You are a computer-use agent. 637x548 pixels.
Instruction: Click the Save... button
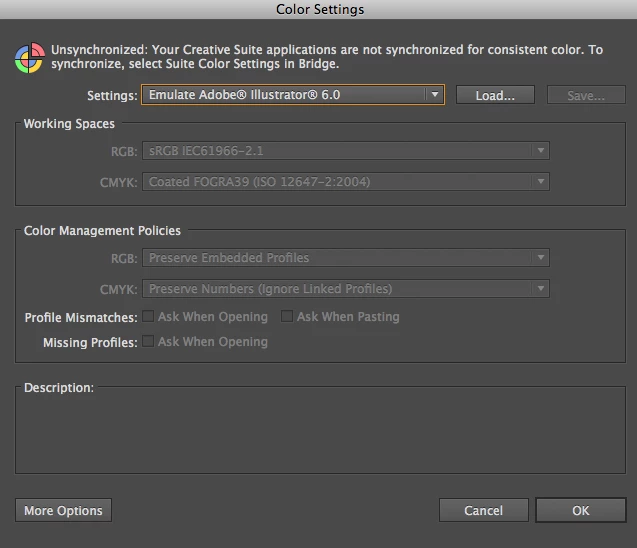(586, 95)
